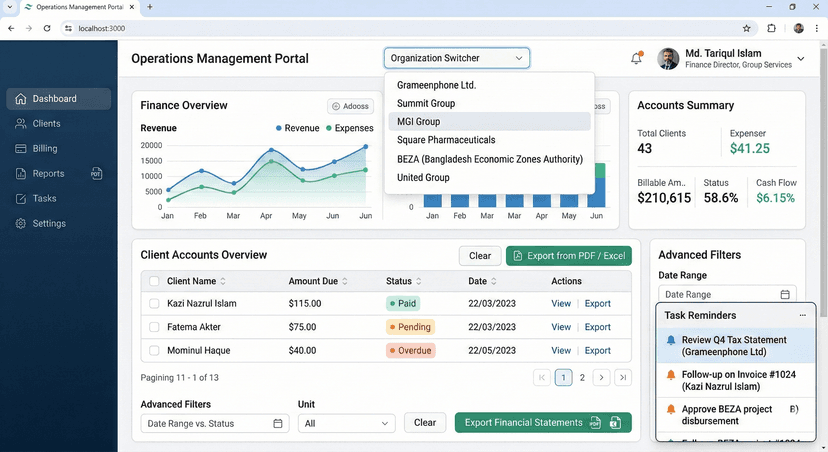The width and height of the screenshot is (828, 452).
Task: View the Mominul Haque account
Action: coord(561,351)
